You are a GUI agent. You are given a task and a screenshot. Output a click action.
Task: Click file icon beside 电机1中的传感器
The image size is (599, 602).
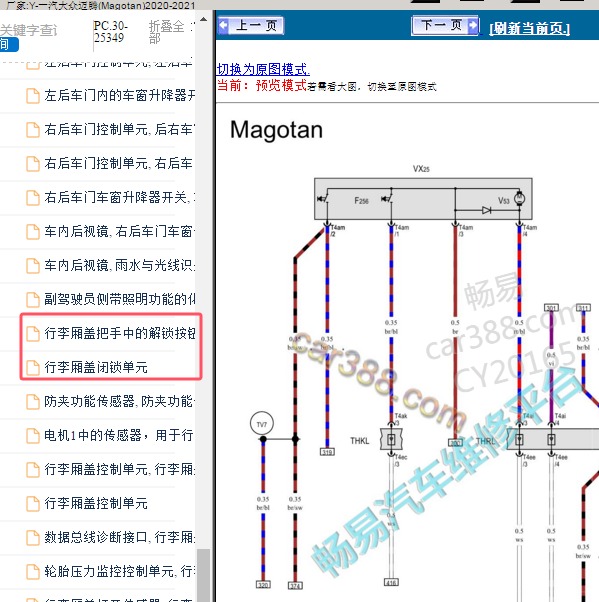33,435
